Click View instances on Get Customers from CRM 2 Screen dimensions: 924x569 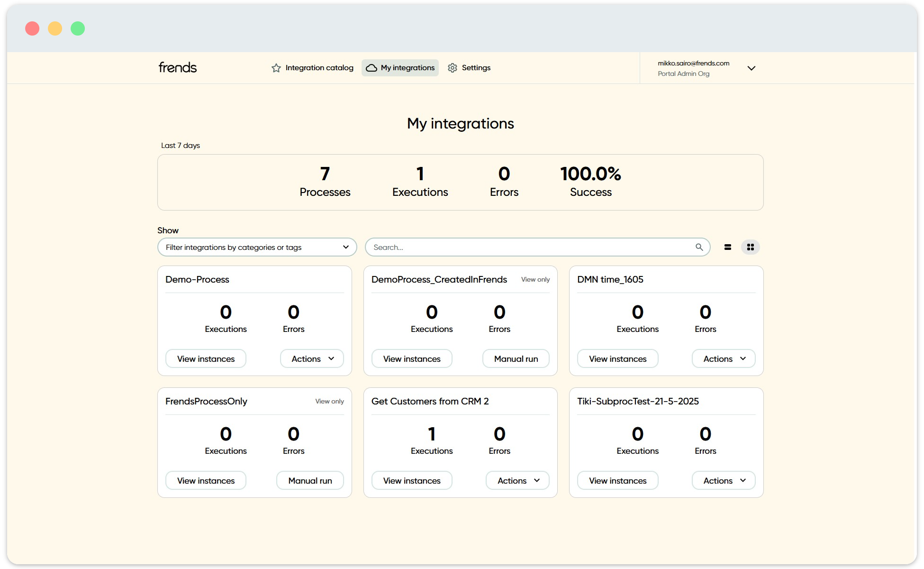coord(411,480)
